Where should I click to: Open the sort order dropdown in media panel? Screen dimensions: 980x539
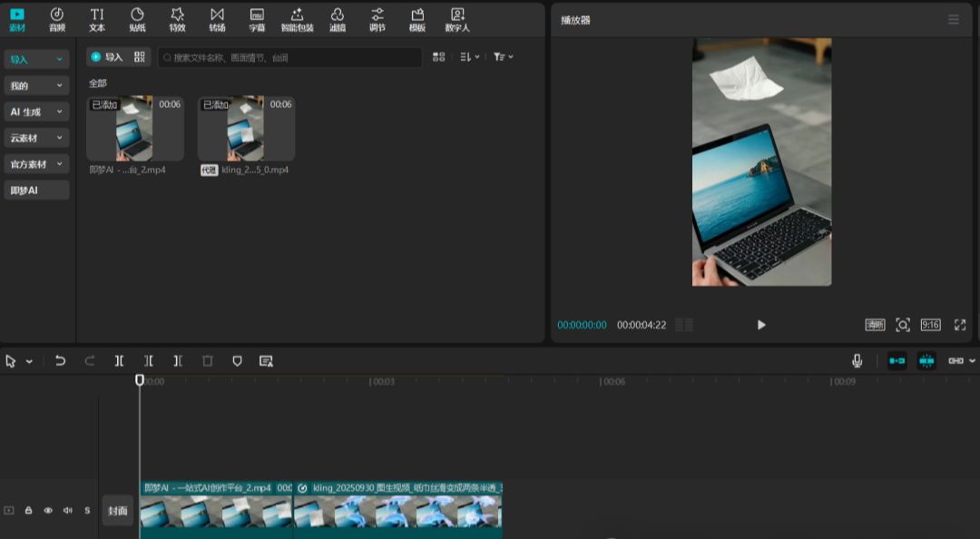(x=469, y=57)
